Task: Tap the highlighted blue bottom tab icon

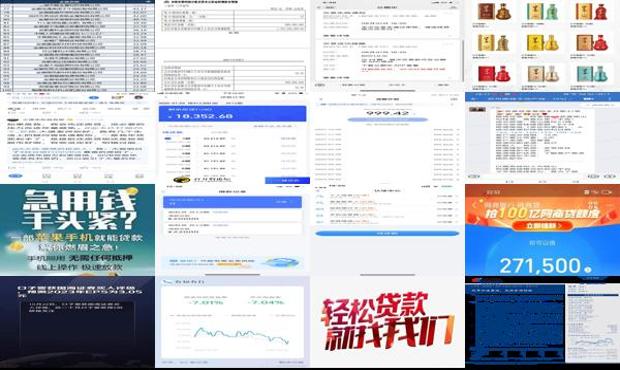Action: (15, 176)
